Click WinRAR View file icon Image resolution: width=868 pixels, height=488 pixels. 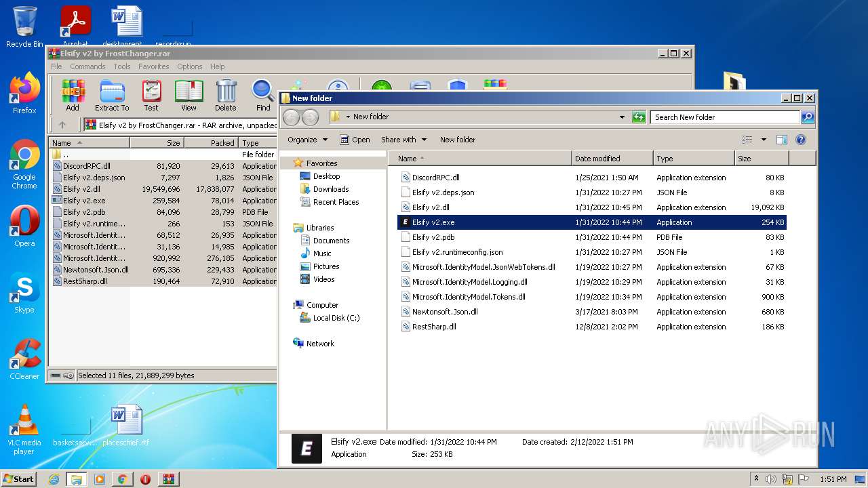[189, 96]
